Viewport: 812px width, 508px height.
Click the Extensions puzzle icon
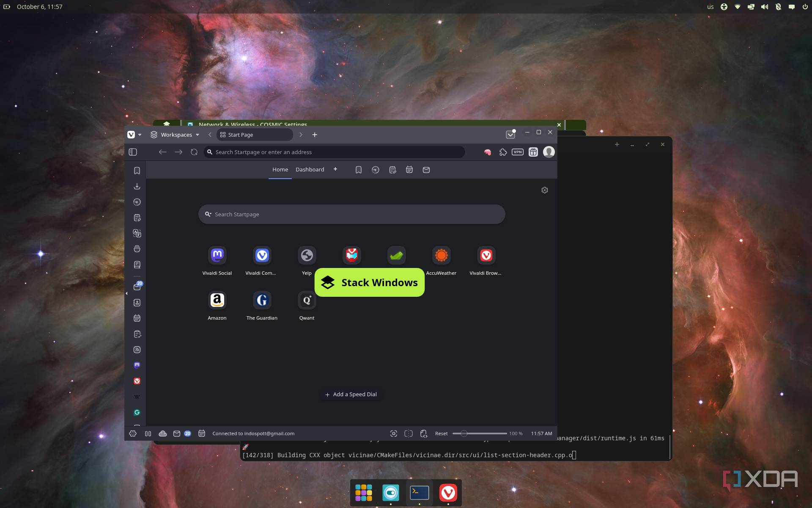click(x=503, y=152)
